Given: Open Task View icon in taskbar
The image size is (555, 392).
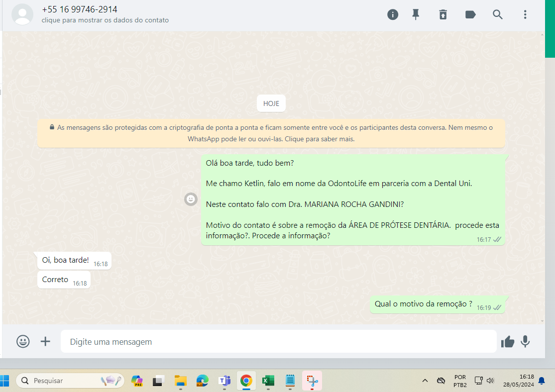Looking at the screenshot, I should [x=159, y=381].
